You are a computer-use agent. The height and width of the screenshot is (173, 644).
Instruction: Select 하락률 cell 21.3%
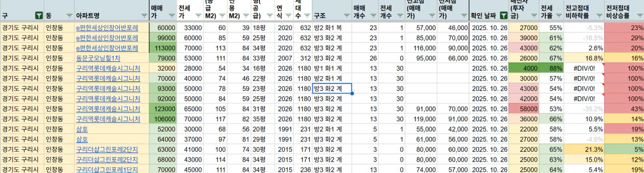584,149
